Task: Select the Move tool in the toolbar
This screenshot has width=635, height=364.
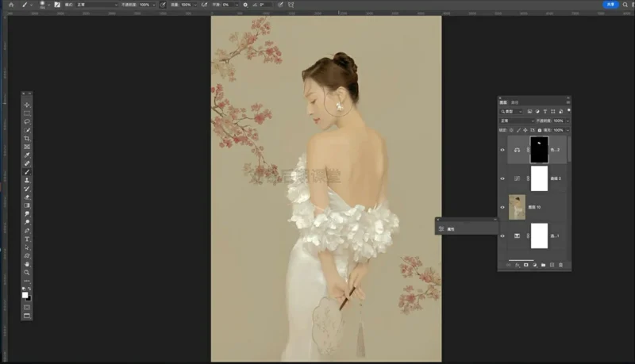Action: tap(27, 105)
